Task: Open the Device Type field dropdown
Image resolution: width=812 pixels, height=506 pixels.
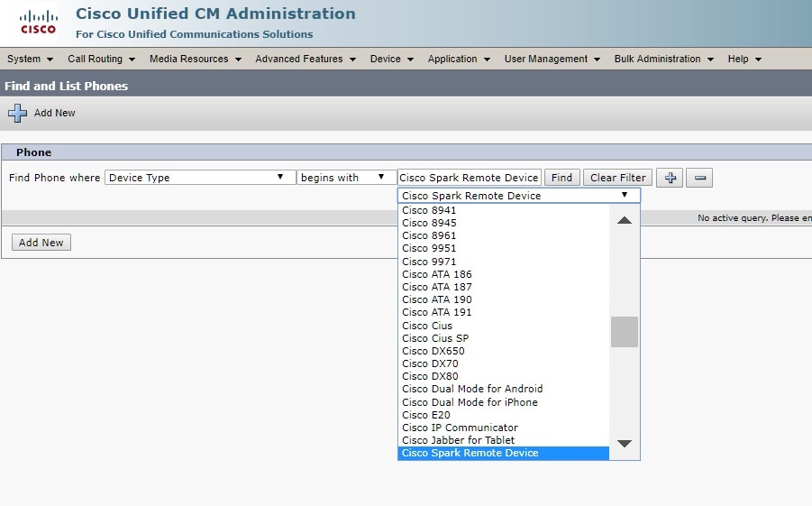Action: (x=200, y=178)
